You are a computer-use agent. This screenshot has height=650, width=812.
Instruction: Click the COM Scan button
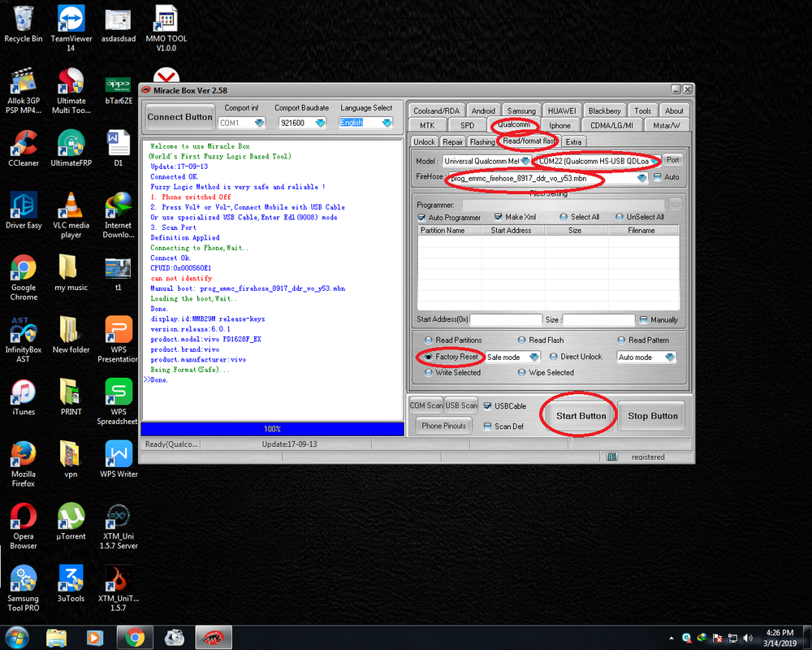426,405
